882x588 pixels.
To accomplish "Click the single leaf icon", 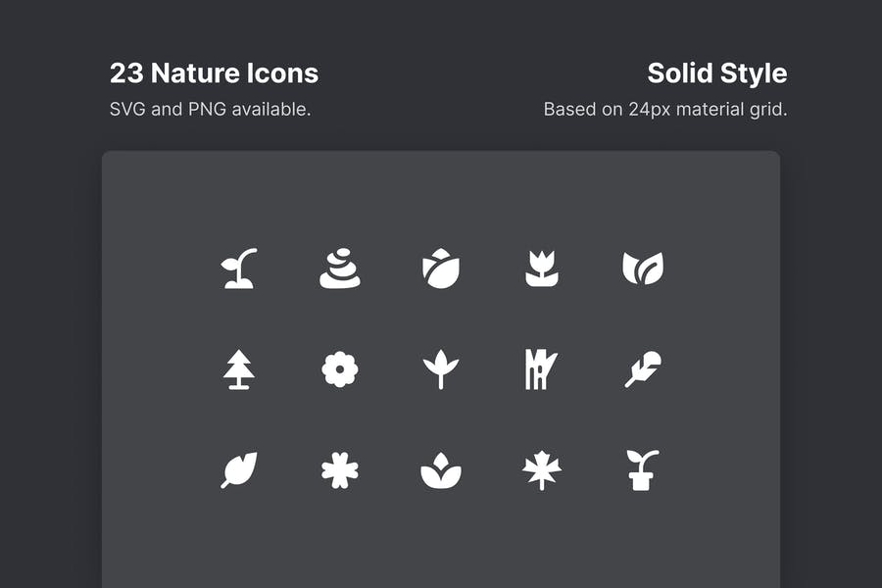I will [x=239, y=470].
